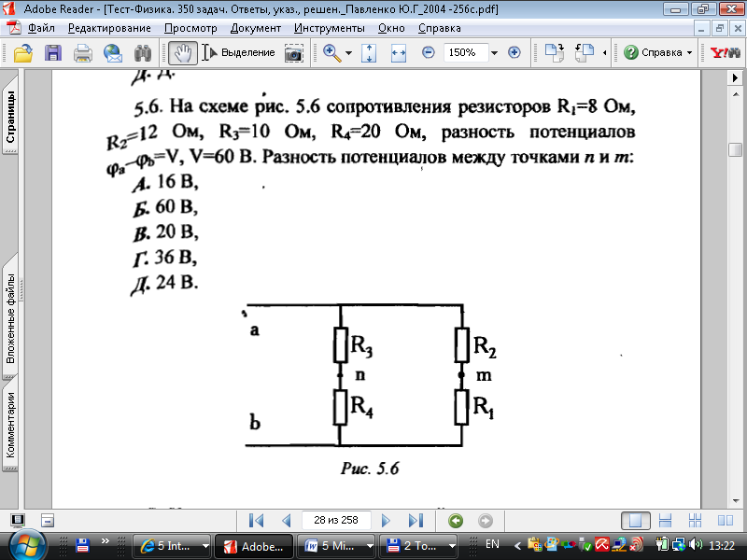Go to the first page button
747x560 pixels.
coord(256,521)
